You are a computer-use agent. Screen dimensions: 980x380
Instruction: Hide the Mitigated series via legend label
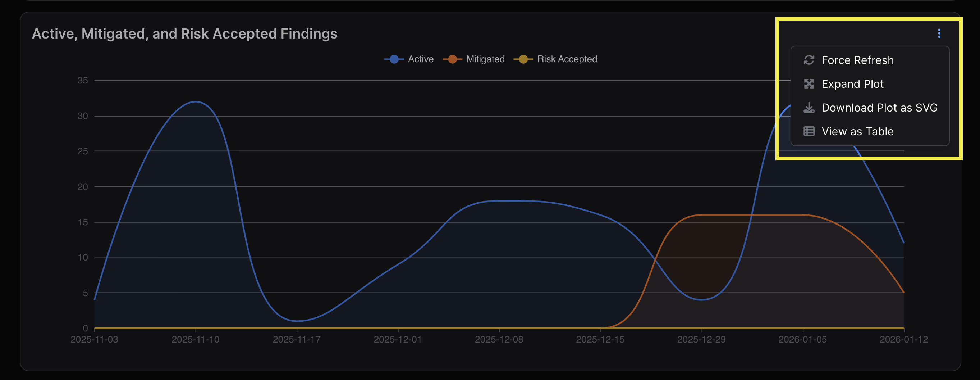tap(485, 59)
